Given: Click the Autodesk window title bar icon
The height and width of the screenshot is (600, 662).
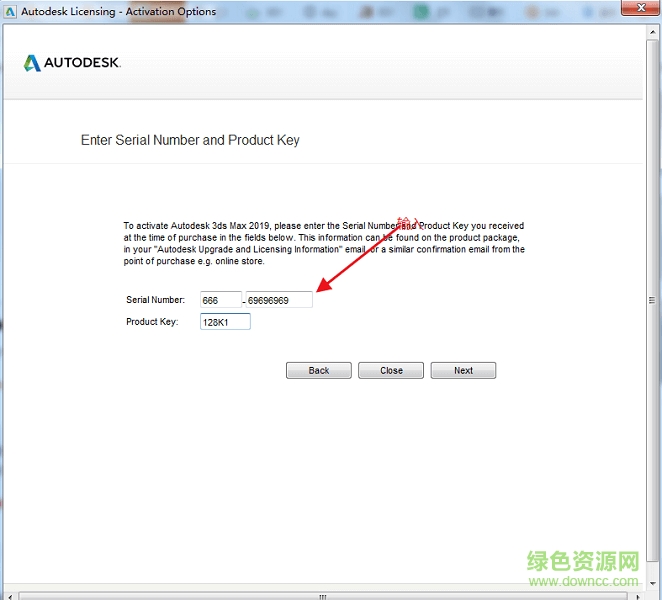Looking at the screenshot, I should pyautogui.click(x=10, y=12).
